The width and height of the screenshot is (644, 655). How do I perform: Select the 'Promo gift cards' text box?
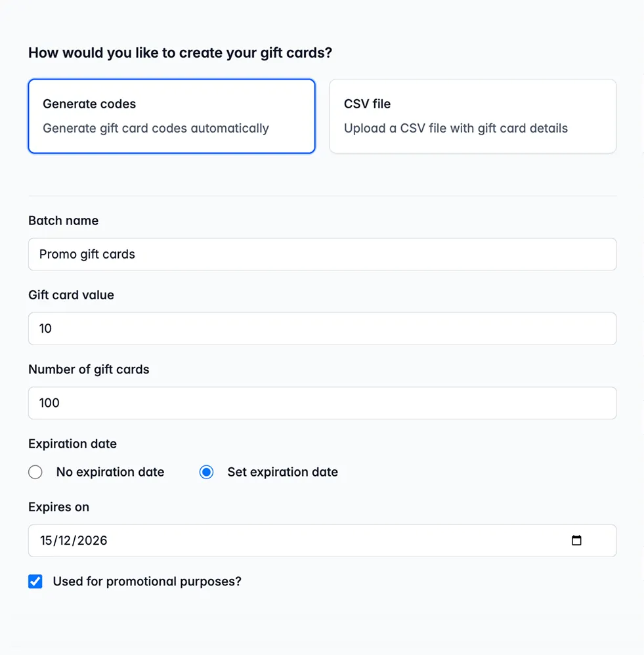322,254
